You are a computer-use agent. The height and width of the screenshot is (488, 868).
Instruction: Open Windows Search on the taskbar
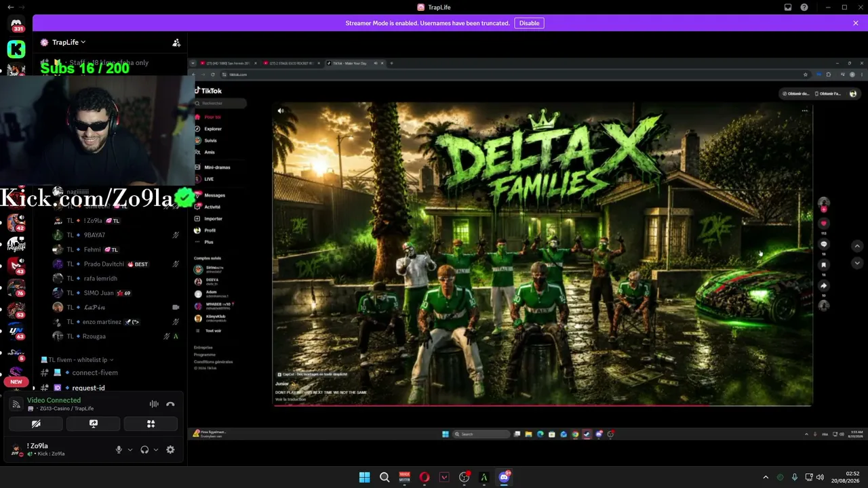pos(384,477)
